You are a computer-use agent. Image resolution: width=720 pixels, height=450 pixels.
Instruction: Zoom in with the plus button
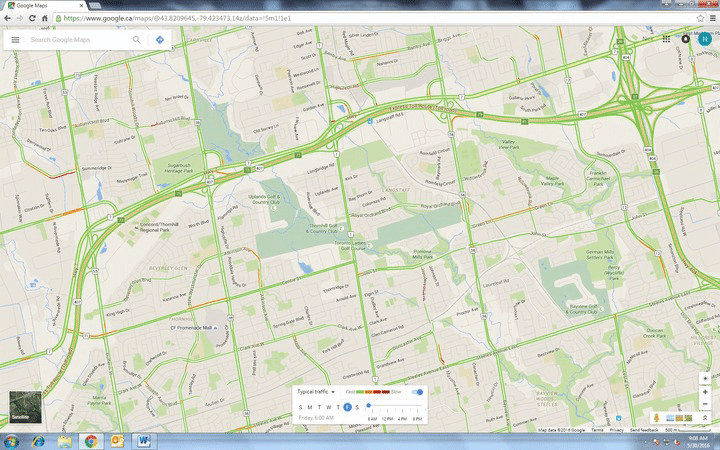(705, 392)
